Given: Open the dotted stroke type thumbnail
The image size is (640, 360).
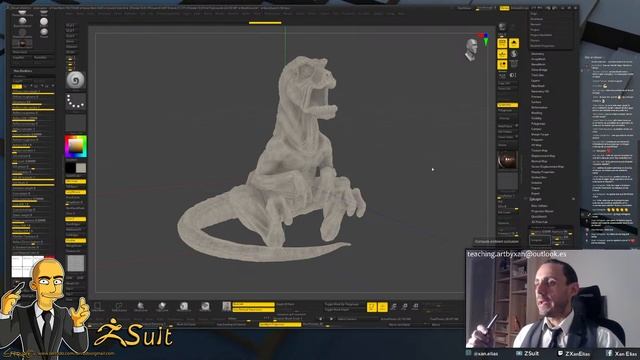Looking at the screenshot, I should pos(76,101).
